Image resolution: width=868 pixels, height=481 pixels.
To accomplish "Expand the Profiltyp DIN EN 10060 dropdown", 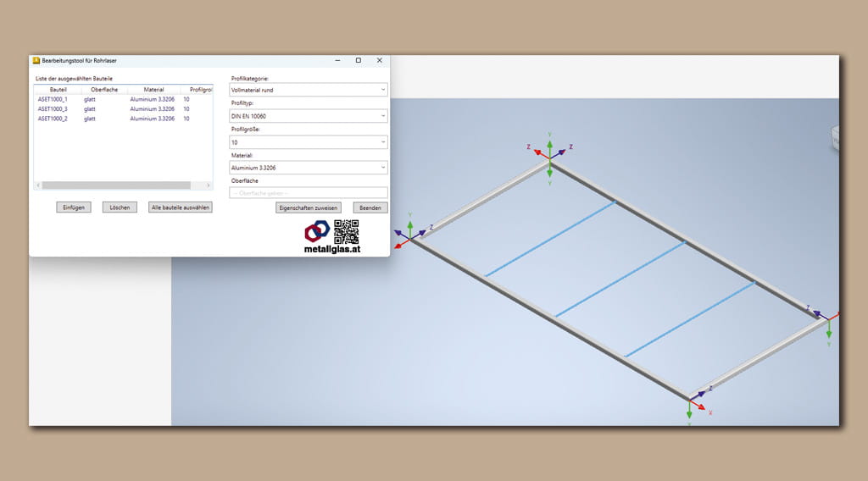I will click(309, 116).
